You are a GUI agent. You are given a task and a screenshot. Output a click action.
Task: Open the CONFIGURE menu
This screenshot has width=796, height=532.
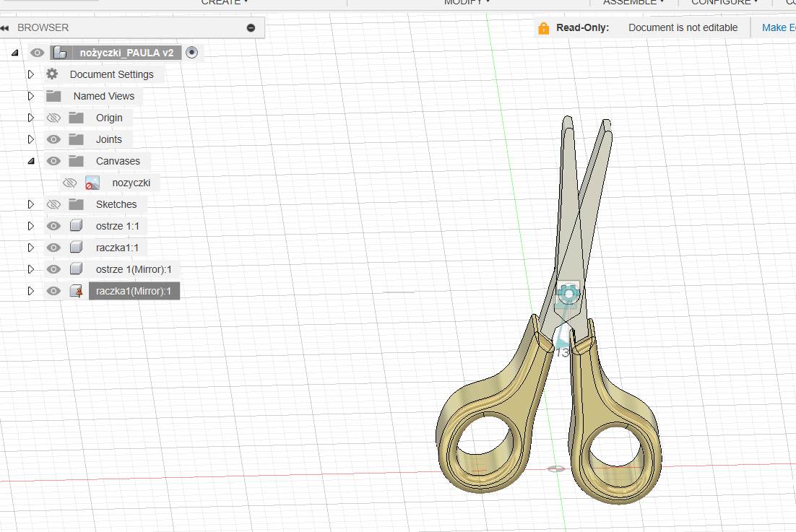[724, 2]
